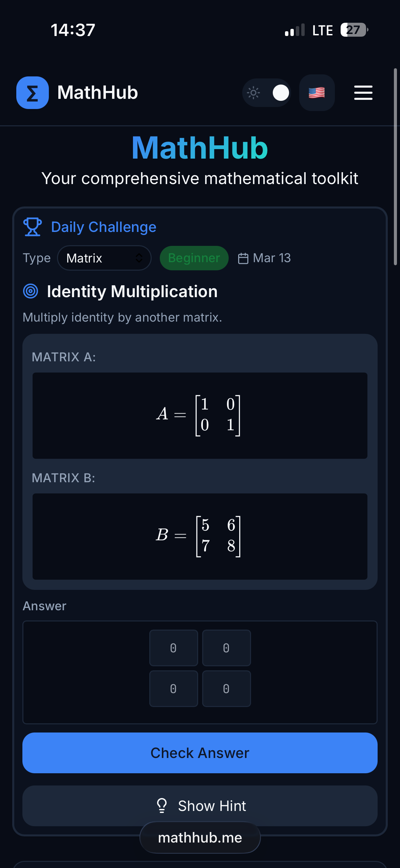Click the lightbulb icon on Show Hint
The height and width of the screenshot is (868, 400).
click(x=162, y=806)
